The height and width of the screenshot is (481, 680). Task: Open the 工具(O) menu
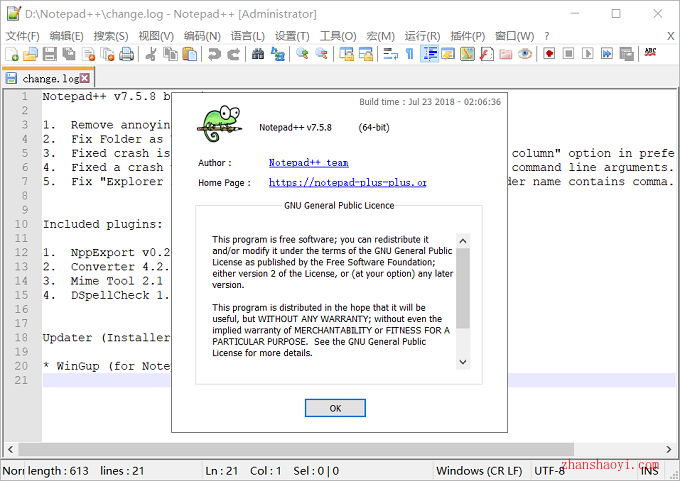pyautogui.click(x=338, y=36)
